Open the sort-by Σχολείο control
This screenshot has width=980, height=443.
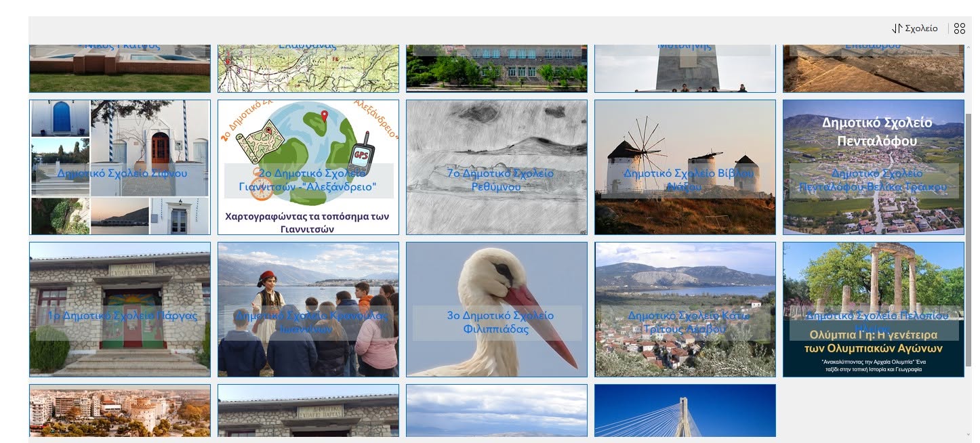[x=915, y=28]
